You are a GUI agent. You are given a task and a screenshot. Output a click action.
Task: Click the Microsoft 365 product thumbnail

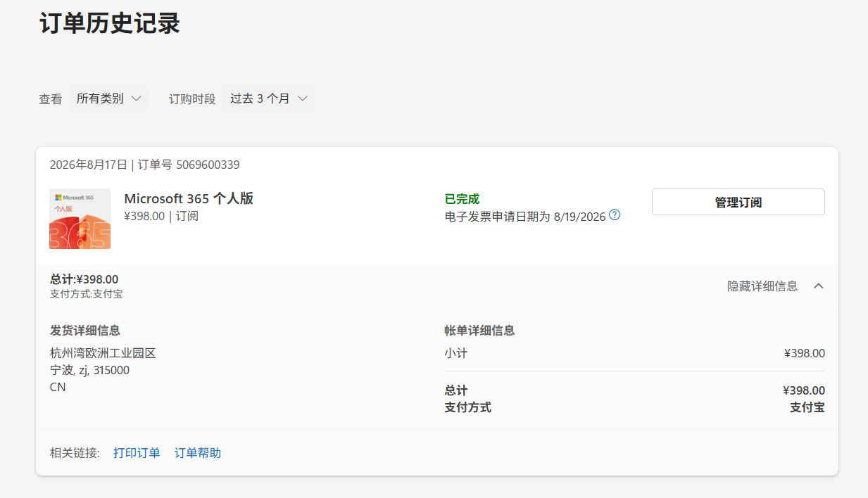coord(80,219)
